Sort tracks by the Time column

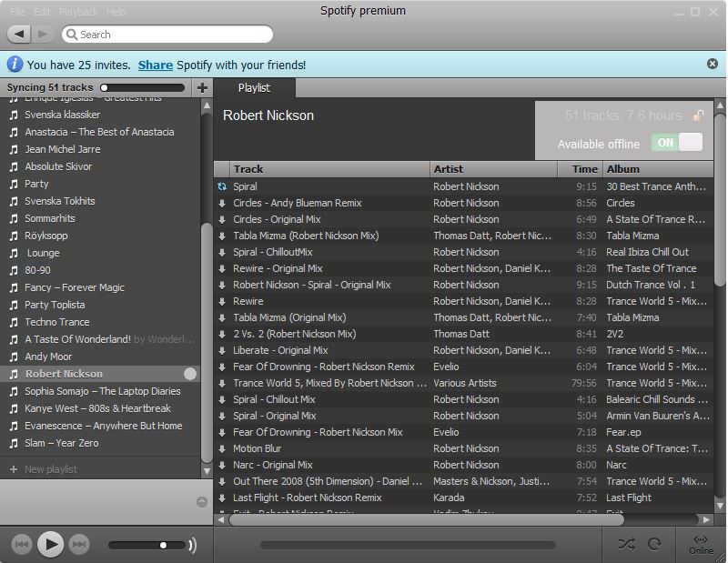tap(584, 168)
